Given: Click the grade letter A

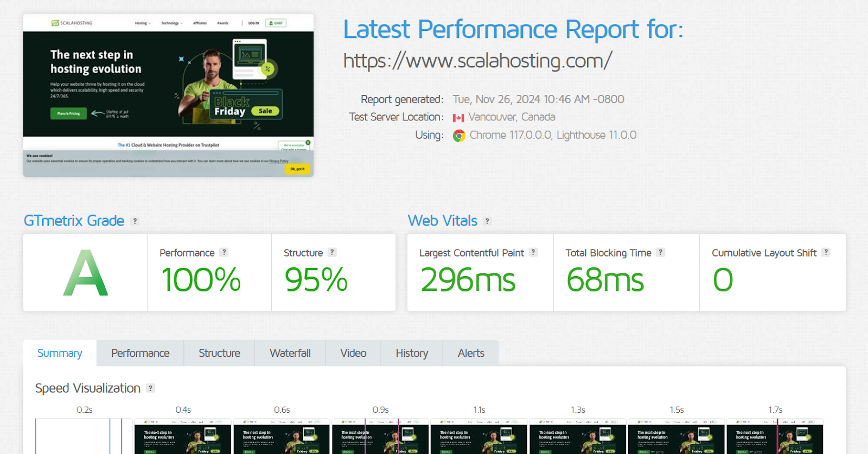Looking at the screenshot, I should 86,273.
